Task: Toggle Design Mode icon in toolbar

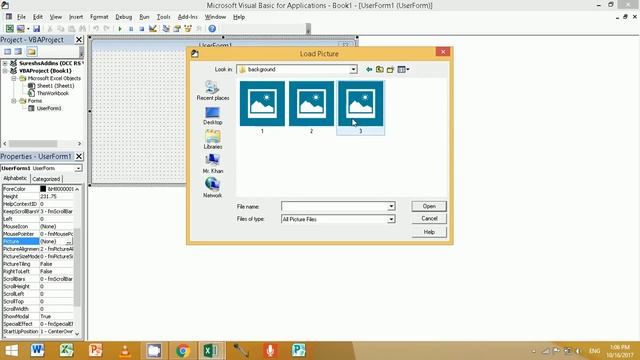Action: coord(153,29)
